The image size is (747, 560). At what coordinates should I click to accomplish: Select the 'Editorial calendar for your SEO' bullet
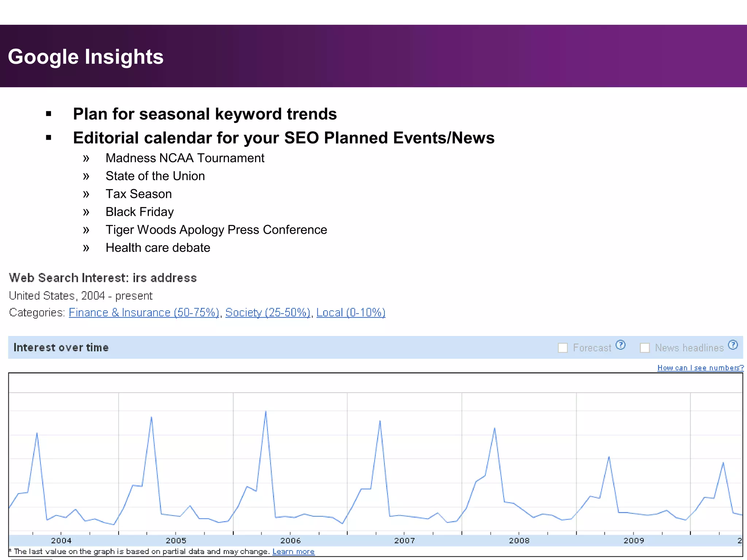coord(284,138)
